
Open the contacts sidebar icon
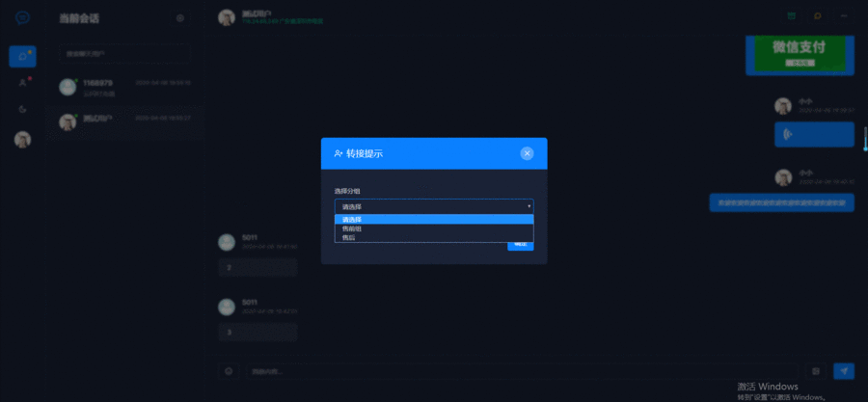point(22,83)
